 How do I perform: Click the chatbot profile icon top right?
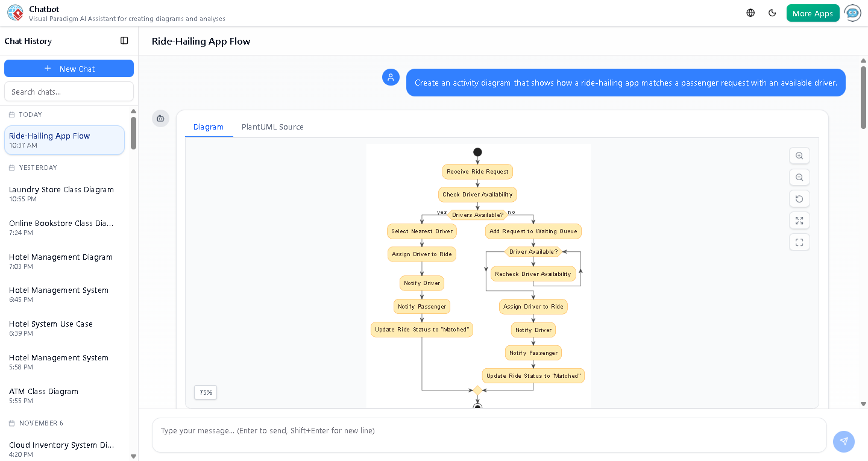(x=852, y=13)
